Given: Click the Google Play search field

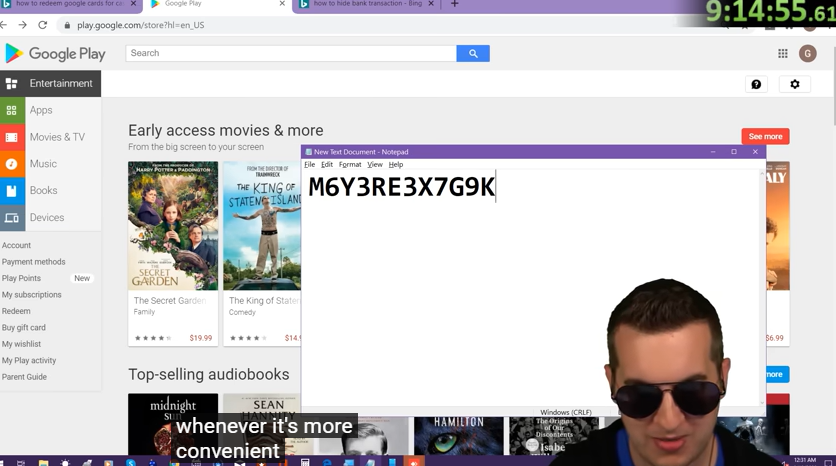Looking at the screenshot, I should 290,53.
